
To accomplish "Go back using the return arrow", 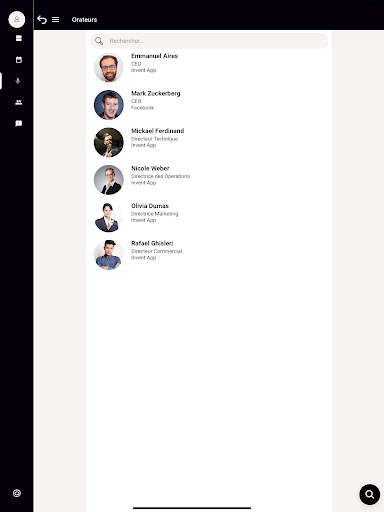I will point(42,20).
